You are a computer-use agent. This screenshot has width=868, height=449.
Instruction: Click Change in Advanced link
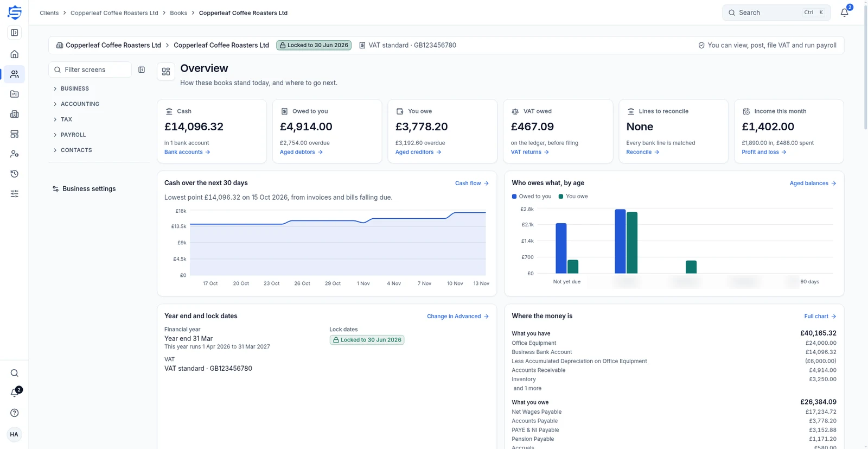pos(458,317)
